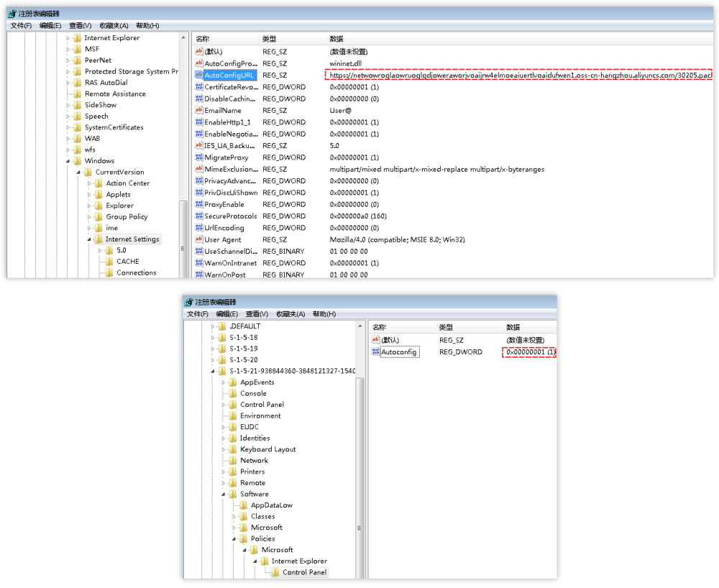
Task: Click 数据 column header above wininet.dll
Action: pyautogui.click(x=336, y=38)
